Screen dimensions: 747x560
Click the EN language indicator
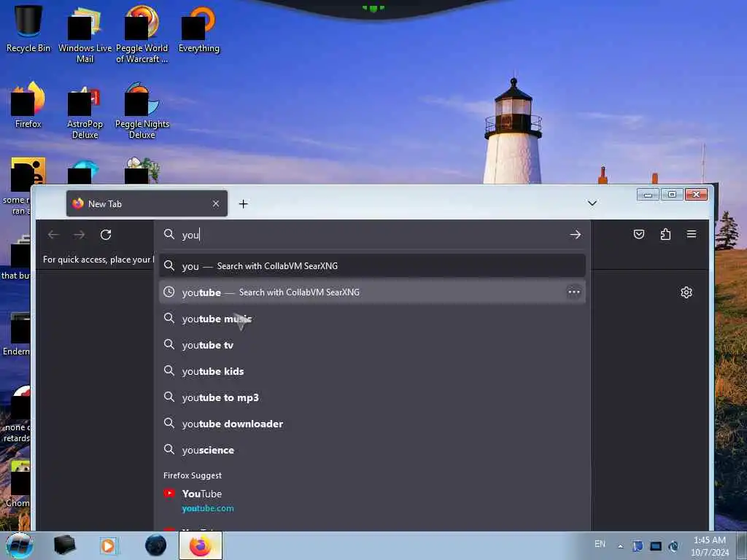coord(600,544)
